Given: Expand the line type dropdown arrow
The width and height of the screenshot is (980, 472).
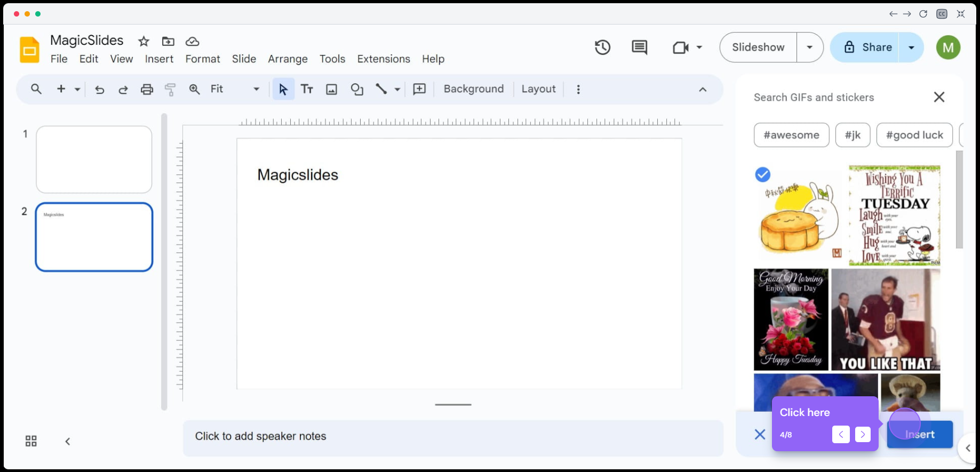Looking at the screenshot, I should 397,90.
